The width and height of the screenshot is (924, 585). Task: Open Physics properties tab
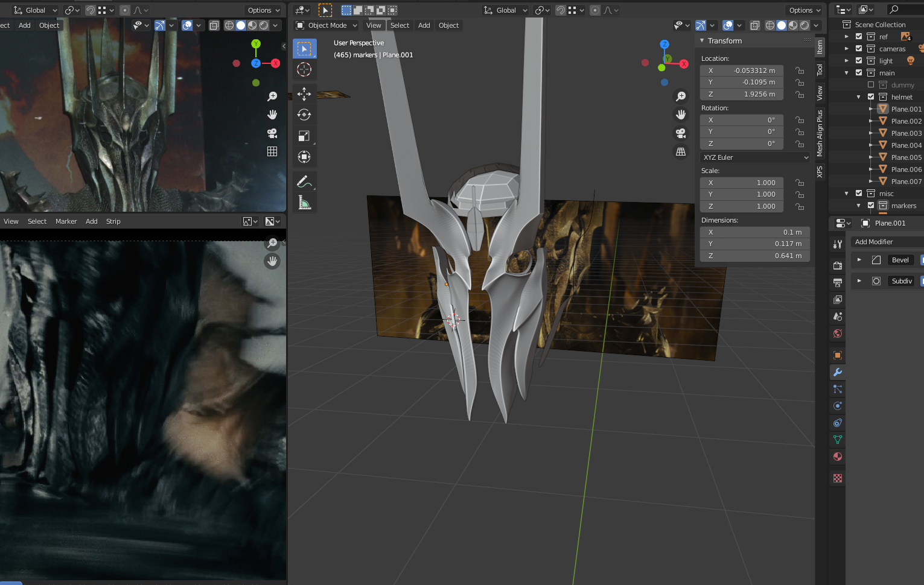point(838,406)
